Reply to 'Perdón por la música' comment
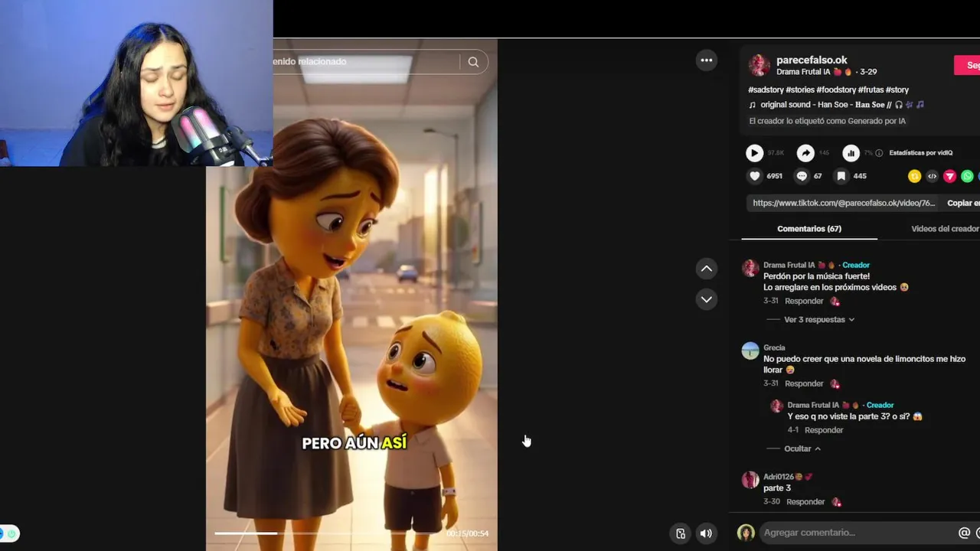Viewport: 980px width, 551px height. (x=804, y=302)
